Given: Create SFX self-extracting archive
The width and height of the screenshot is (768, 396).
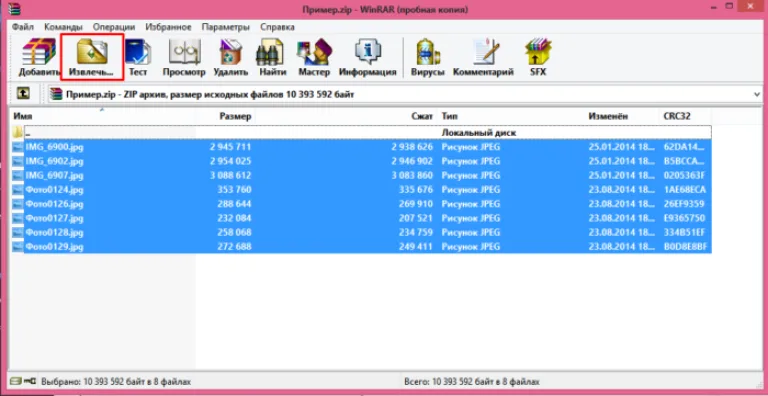Looking at the screenshot, I should point(538,58).
